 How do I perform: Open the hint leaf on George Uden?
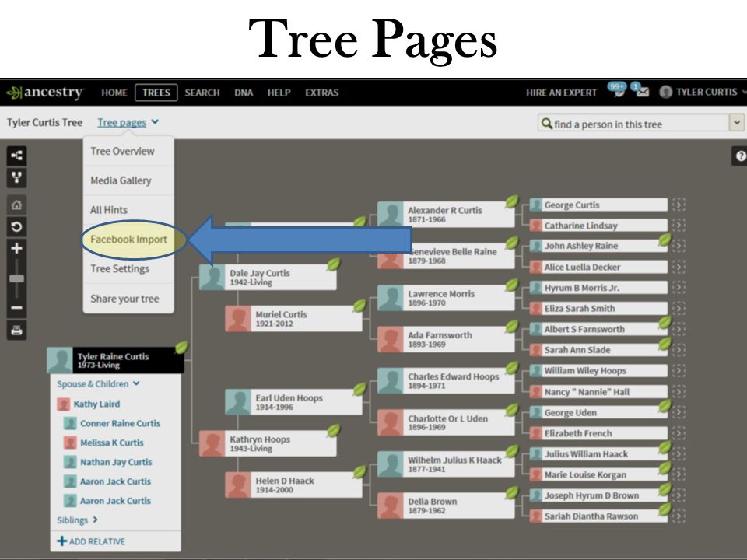(665, 406)
